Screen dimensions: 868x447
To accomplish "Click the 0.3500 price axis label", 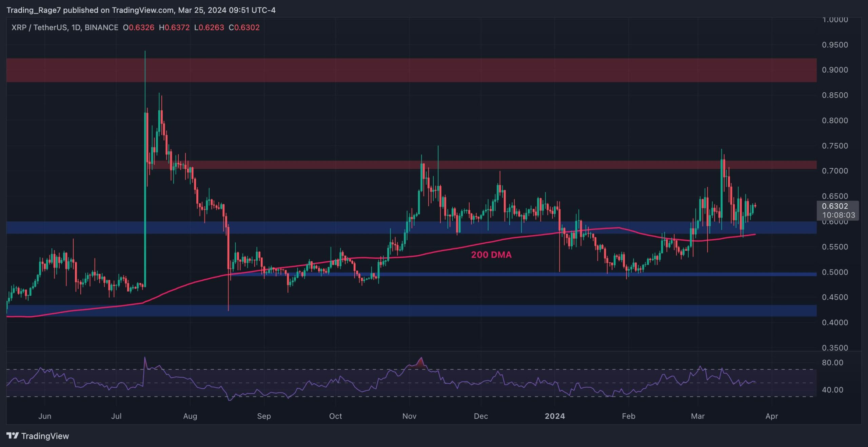I will click(x=834, y=348).
